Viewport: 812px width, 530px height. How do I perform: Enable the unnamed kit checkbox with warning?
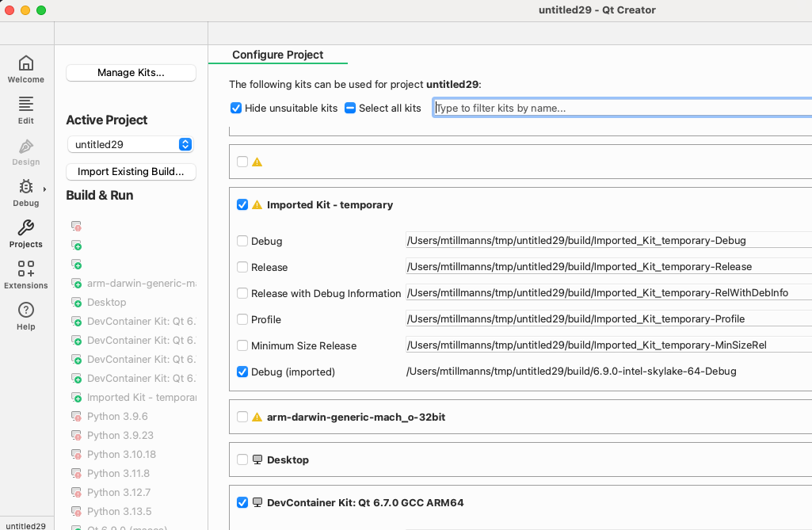pos(242,162)
